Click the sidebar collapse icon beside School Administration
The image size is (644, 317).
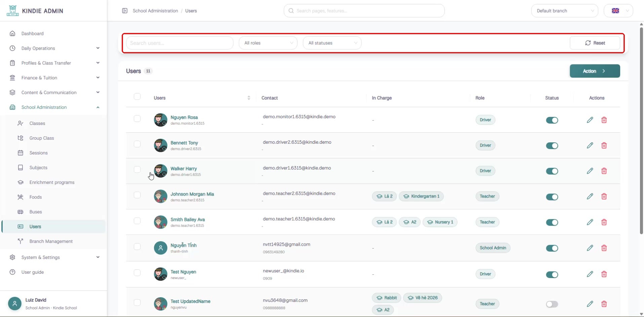125,11
